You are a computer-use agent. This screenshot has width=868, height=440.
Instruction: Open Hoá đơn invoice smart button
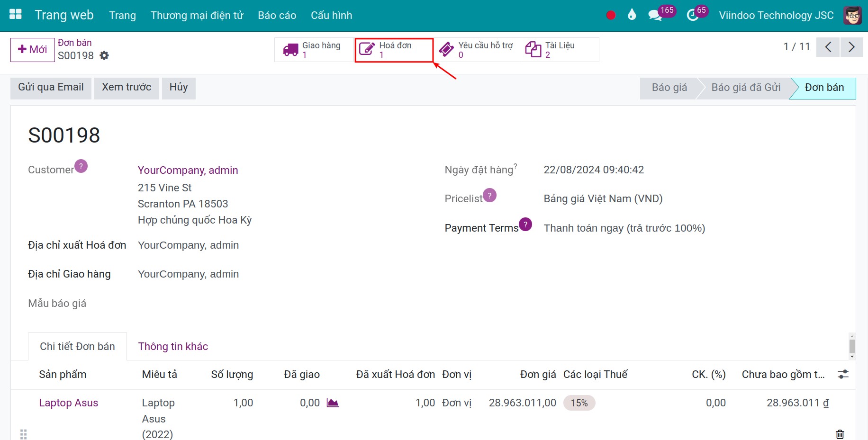click(394, 50)
